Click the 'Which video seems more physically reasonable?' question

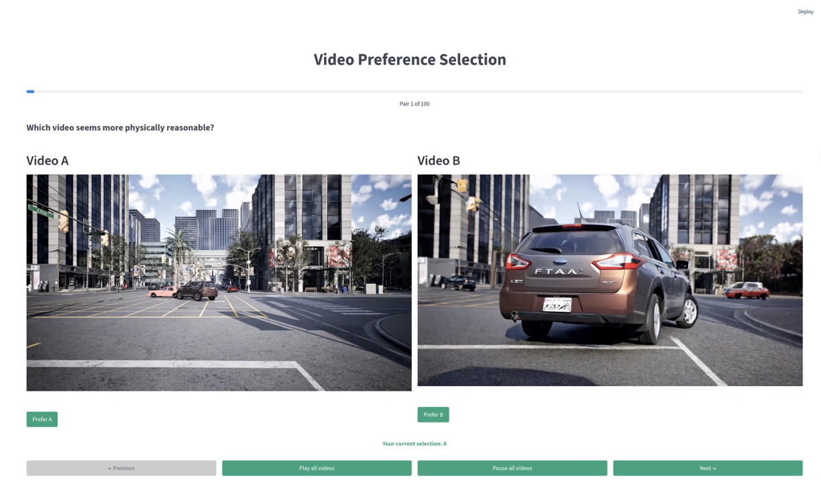120,127
